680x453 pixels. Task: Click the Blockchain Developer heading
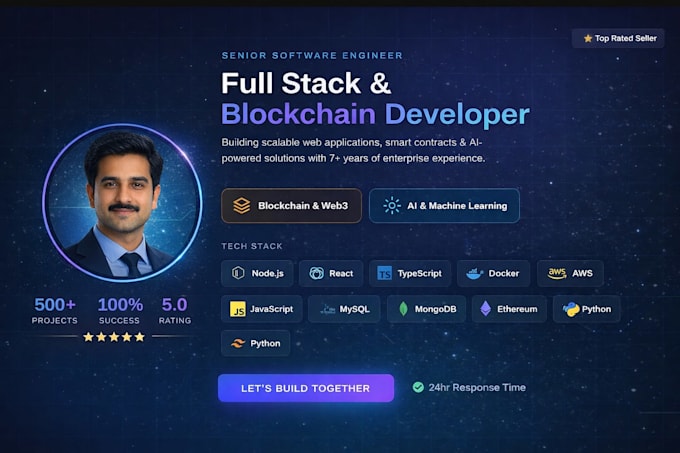tap(375, 114)
